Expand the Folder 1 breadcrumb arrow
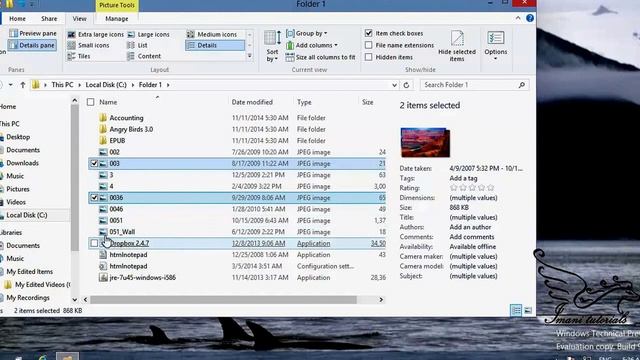Image resolution: width=640 pixels, height=360 pixels. pyautogui.click(x=168, y=85)
